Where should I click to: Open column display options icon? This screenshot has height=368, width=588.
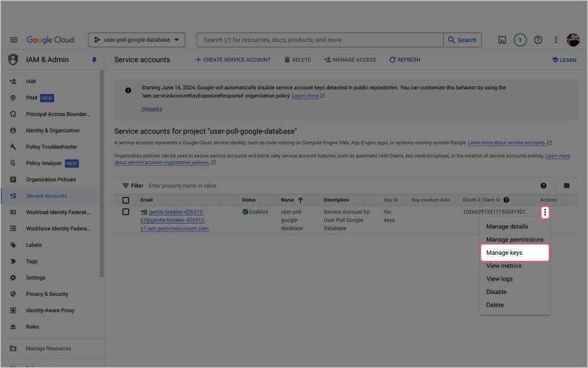(567, 186)
